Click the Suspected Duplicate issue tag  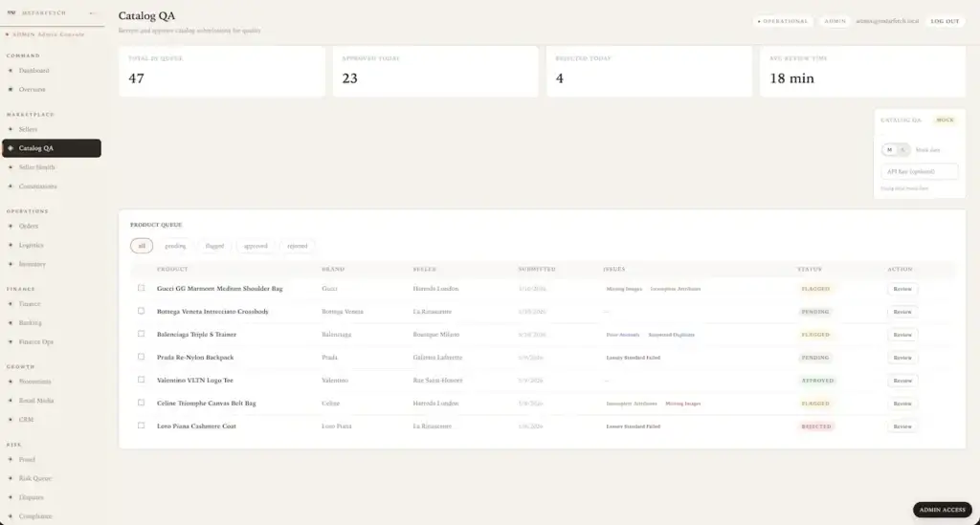[x=671, y=335]
